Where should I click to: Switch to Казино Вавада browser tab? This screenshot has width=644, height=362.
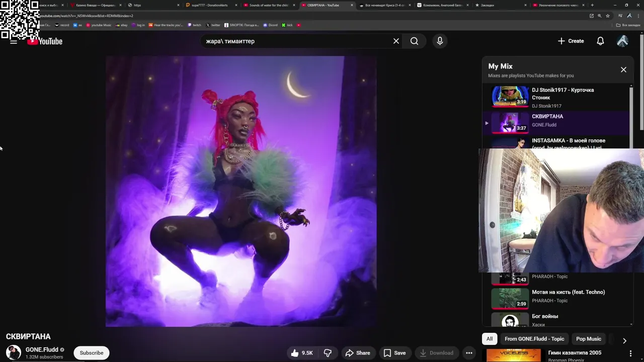click(95, 5)
